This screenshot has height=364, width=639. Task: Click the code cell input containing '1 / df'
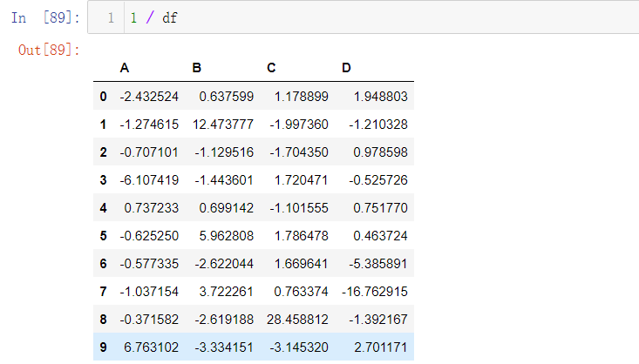tap(364, 17)
